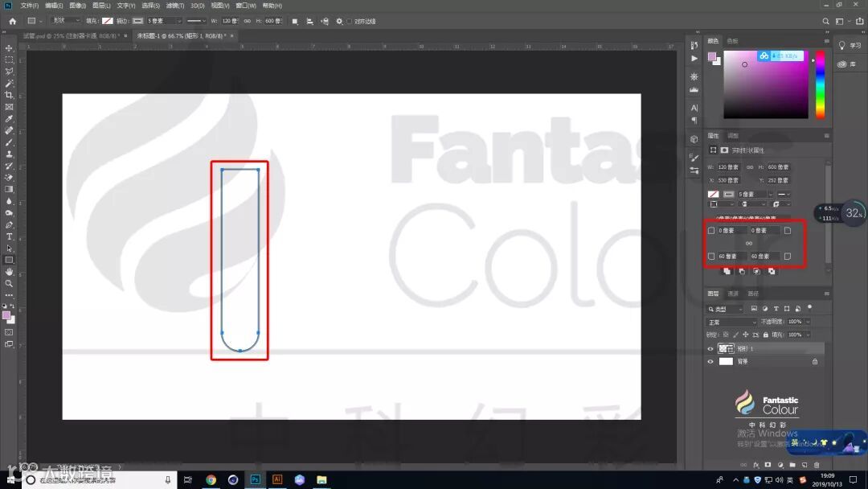Viewport: 868px width, 489px height.
Task: Open the Image menu
Action: click(77, 6)
